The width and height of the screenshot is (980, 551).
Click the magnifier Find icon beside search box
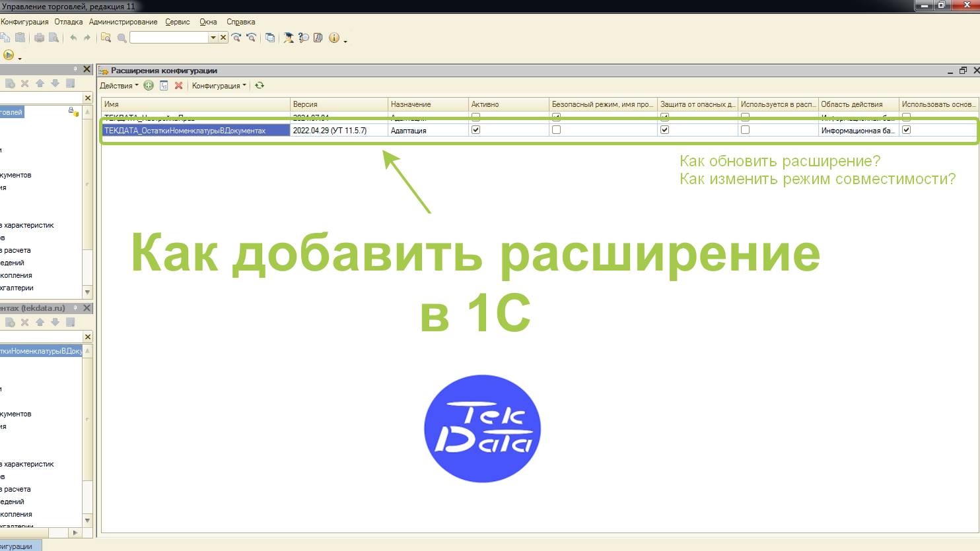tap(122, 38)
